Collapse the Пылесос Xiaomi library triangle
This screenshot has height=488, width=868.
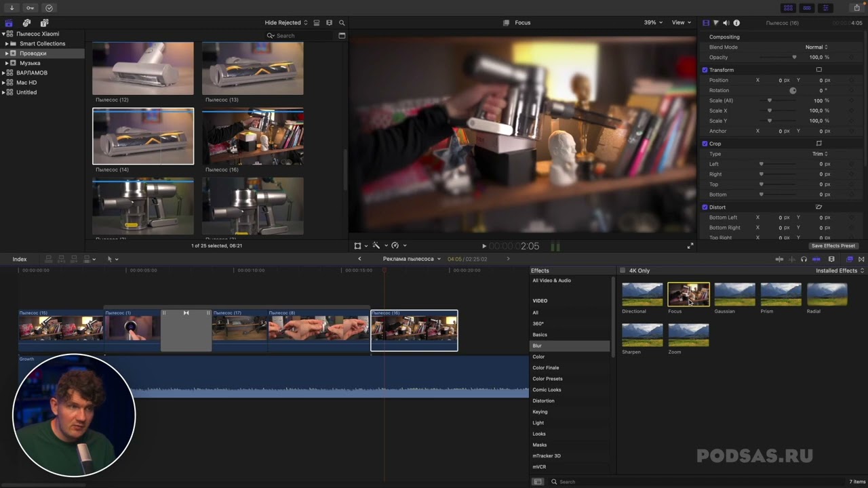[x=4, y=34]
